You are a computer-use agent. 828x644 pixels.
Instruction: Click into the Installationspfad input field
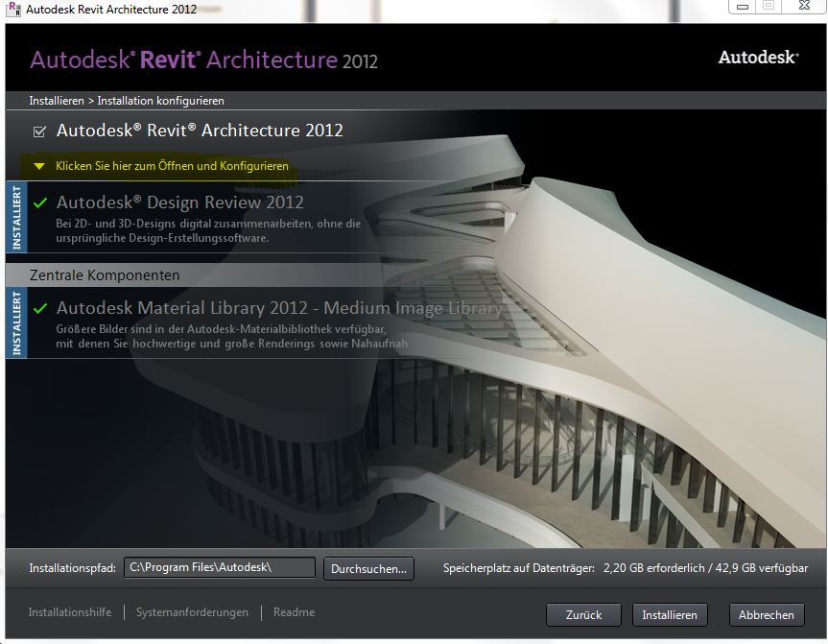220,567
